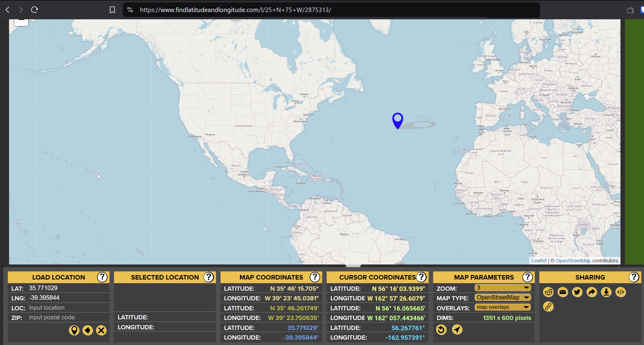Click the browser address bar URL
644x345 pixels.
[x=235, y=10]
